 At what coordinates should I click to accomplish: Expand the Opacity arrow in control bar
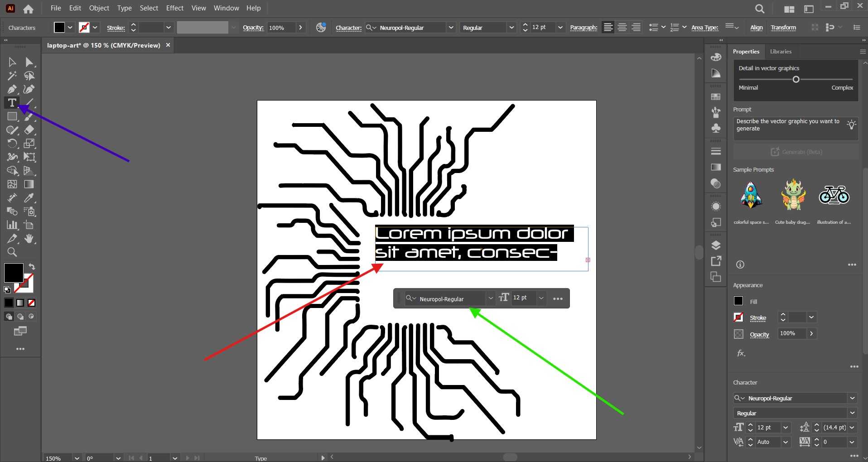pos(300,28)
